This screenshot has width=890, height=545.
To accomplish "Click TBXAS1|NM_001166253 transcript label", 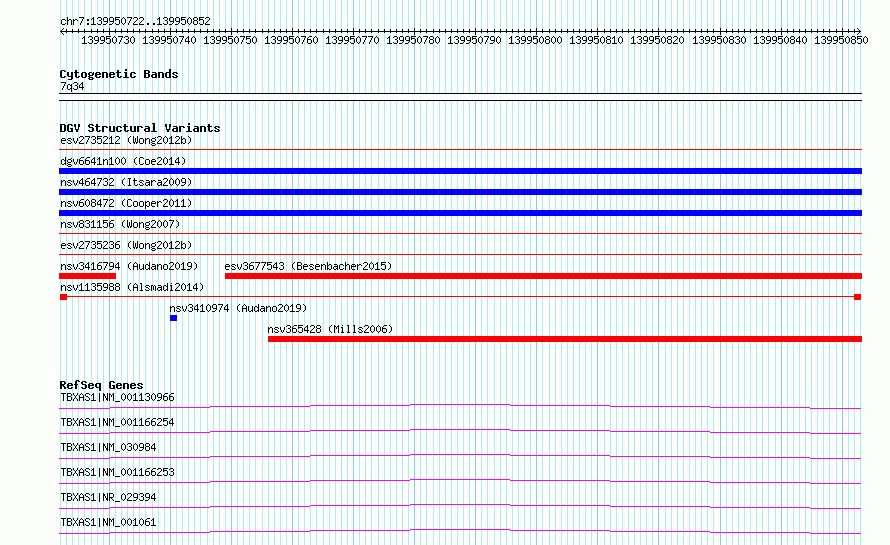I will tap(117, 472).
